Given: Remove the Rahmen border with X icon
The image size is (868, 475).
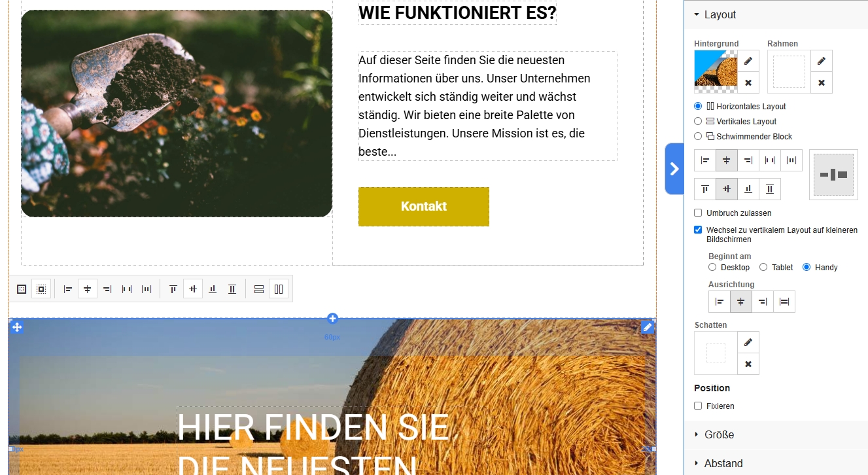Looking at the screenshot, I should pyautogui.click(x=822, y=83).
